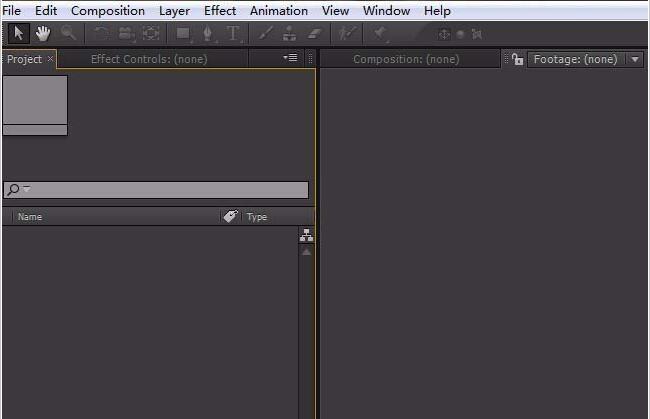Close the Project panel tab
The width and height of the screenshot is (650, 419).
tap(50, 59)
